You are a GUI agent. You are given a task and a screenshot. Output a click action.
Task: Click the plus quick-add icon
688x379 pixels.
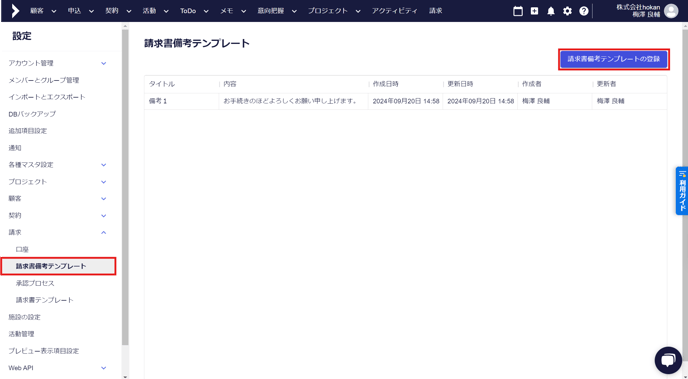[534, 11]
